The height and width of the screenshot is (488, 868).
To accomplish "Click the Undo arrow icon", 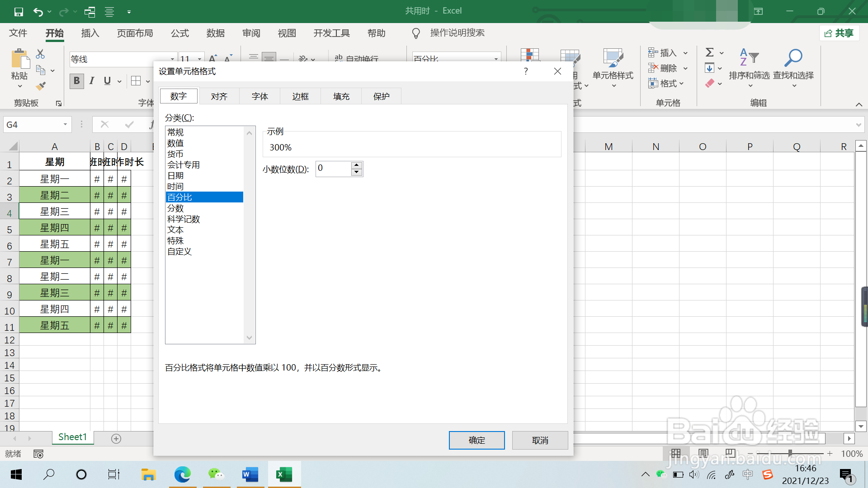I will [38, 12].
